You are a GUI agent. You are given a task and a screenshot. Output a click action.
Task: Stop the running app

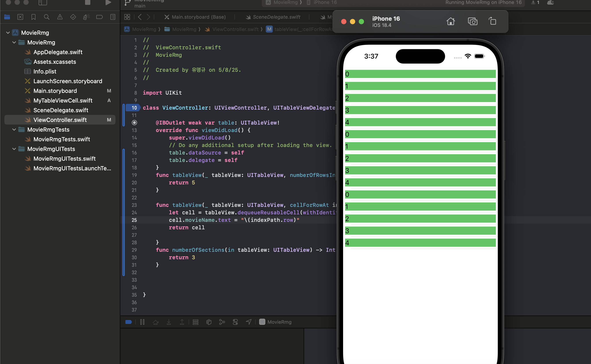88,2
